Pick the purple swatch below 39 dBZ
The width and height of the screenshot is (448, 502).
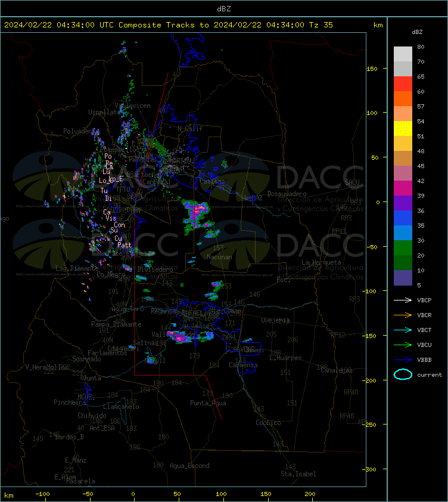[403, 203]
